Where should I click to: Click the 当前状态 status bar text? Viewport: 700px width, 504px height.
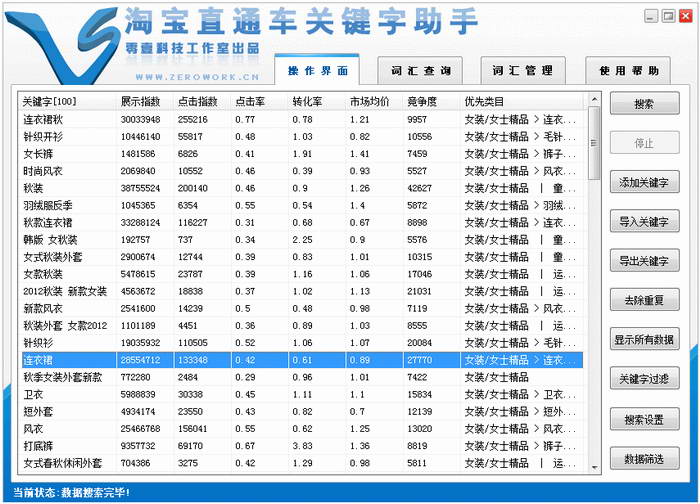(71, 492)
